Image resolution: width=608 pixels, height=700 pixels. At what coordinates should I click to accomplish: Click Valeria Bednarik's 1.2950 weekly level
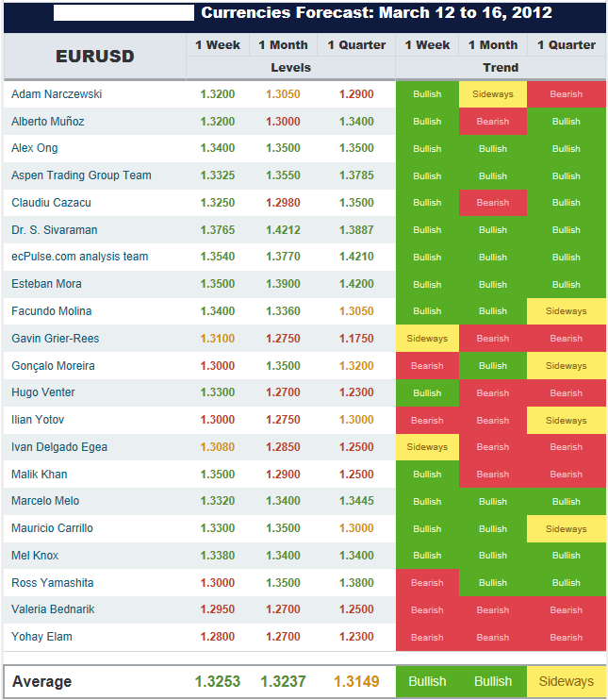click(x=218, y=609)
